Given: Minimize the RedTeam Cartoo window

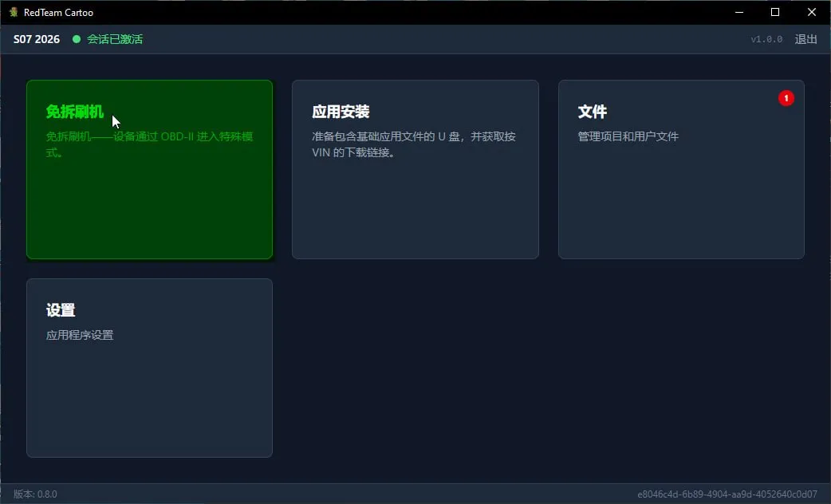Looking at the screenshot, I should 739,12.
